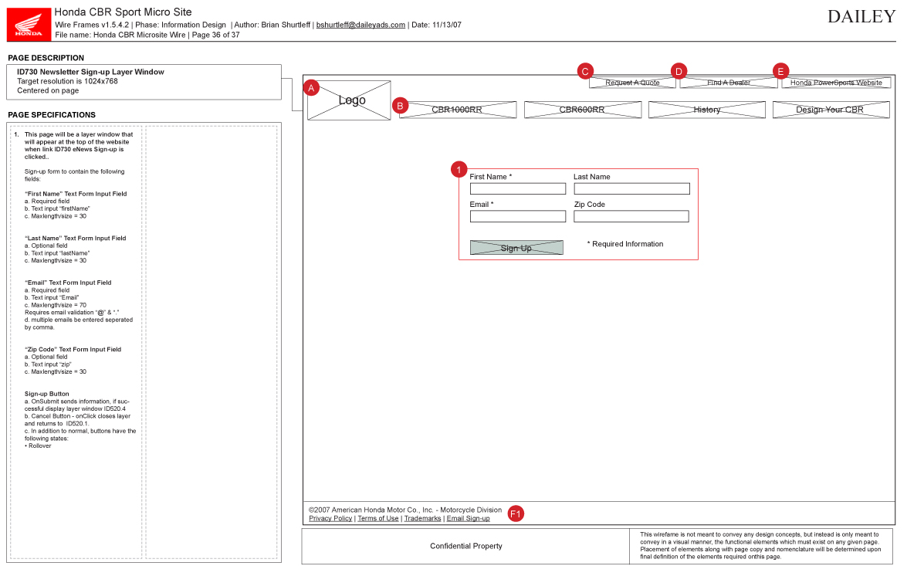Click the Honda logo in header

pyautogui.click(x=29, y=23)
